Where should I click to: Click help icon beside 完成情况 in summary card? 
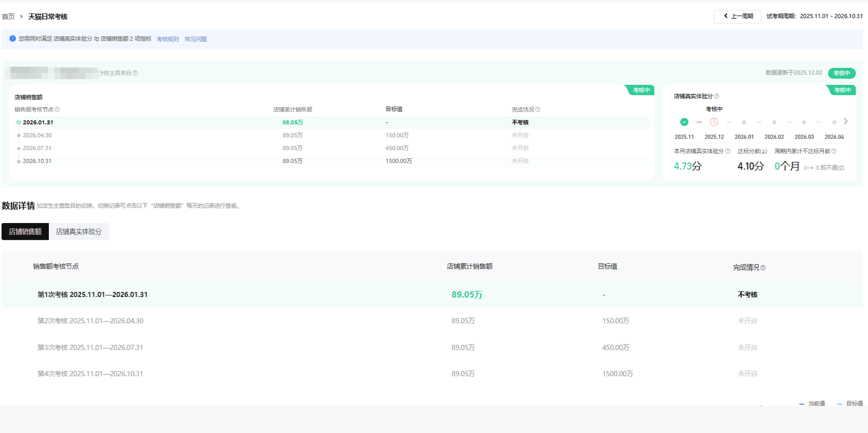point(538,110)
